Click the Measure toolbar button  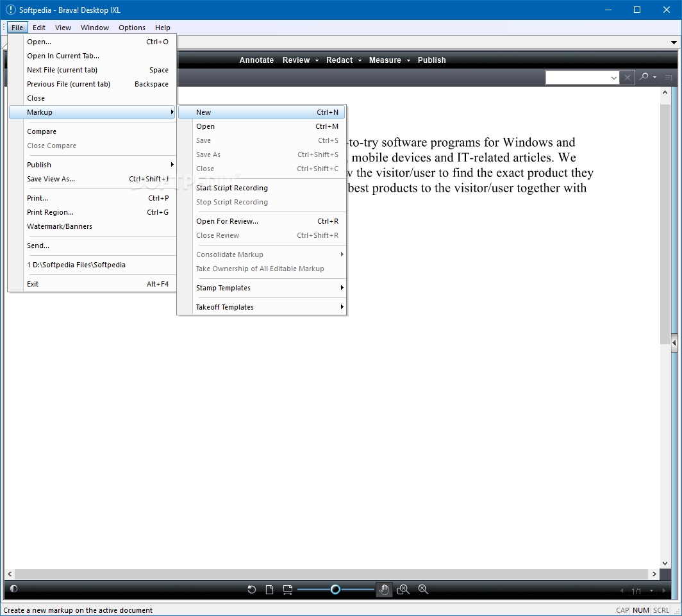[385, 60]
